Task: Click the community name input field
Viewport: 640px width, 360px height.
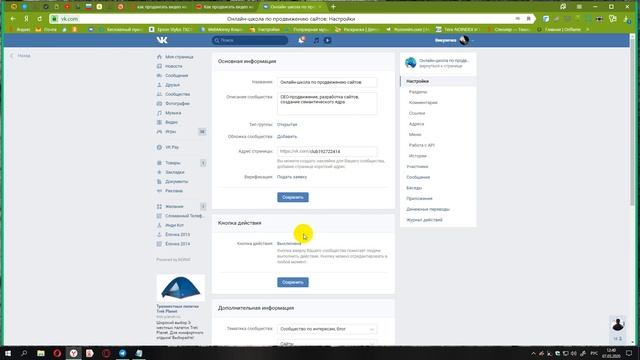Action: point(327,82)
